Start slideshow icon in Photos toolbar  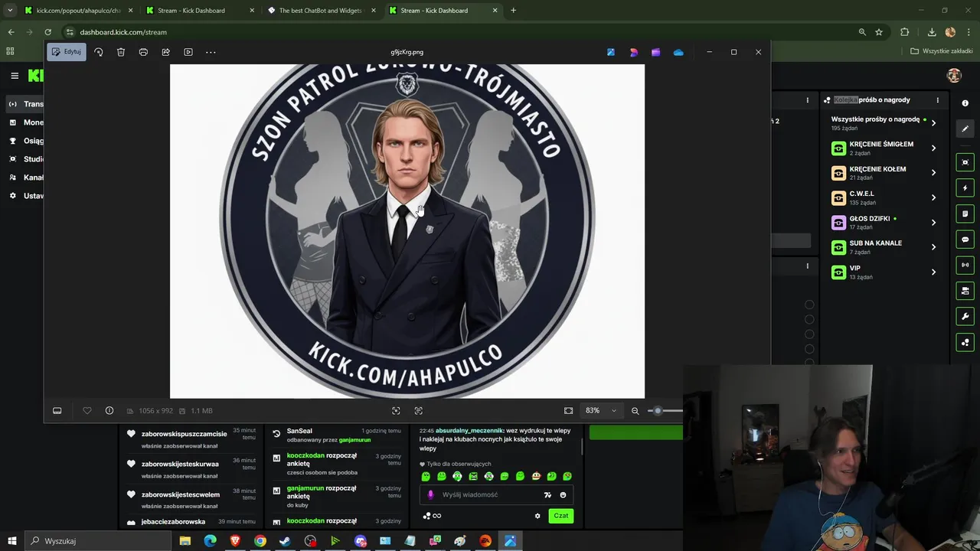(188, 52)
